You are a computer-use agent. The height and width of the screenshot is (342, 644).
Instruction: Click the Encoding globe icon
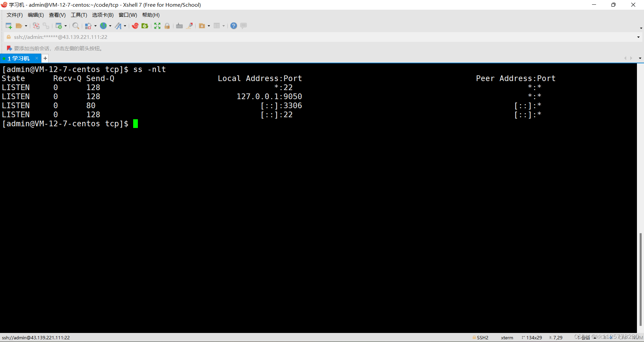pyautogui.click(x=103, y=26)
